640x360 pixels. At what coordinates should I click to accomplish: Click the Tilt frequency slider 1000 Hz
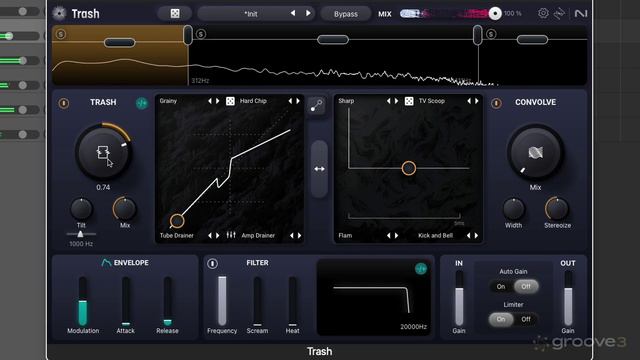80,234
